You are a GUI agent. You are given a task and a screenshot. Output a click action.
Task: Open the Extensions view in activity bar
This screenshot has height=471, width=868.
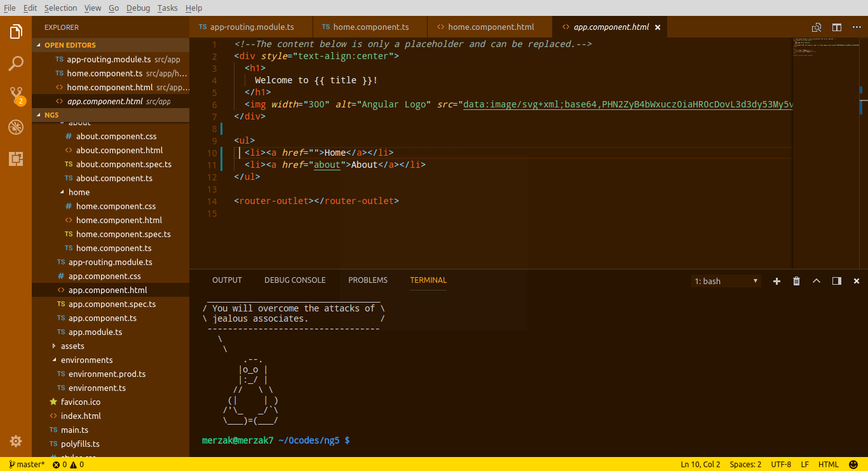pos(16,159)
